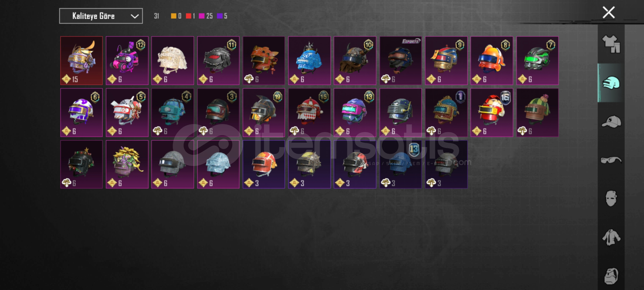This screenshot has height=290, width=644.
Task: Select the red-tier samurai helmet worth 15
Action: [x=82, y=61]
